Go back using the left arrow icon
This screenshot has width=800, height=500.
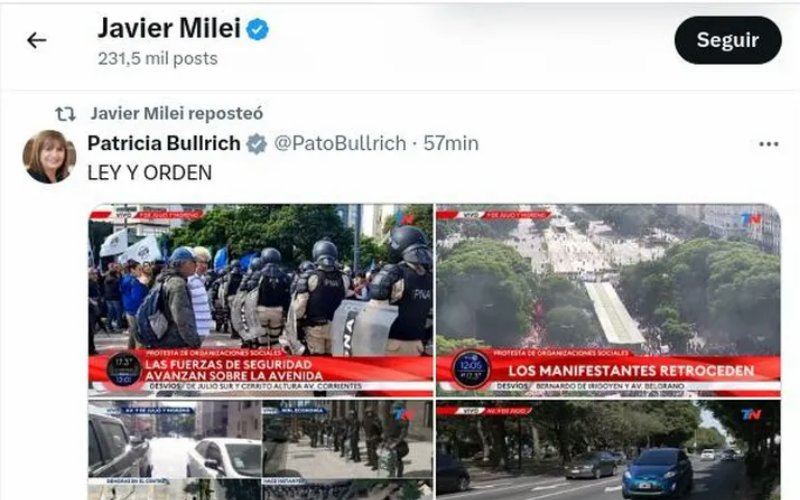point(37,40)
